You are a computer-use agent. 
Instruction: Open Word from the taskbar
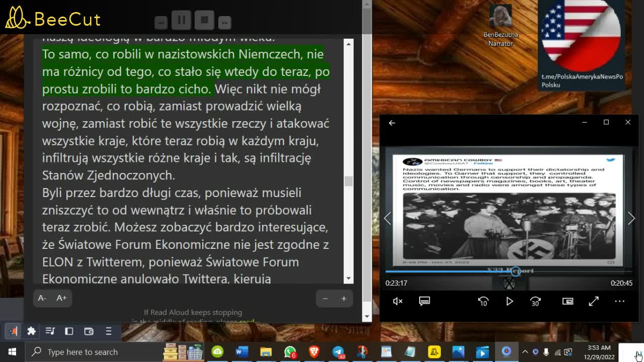(242, 352)
